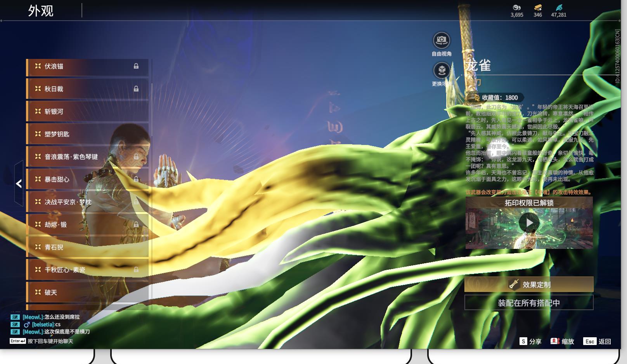This screenshot has height=364, width=627.
Task: Select the 青石猊 skin entry
Action: 87,247
